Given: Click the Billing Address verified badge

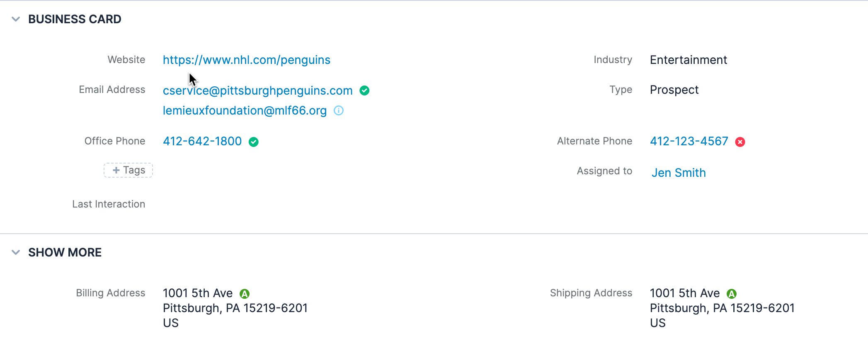Looking at the screenshot, I should (x=245, y=294).
